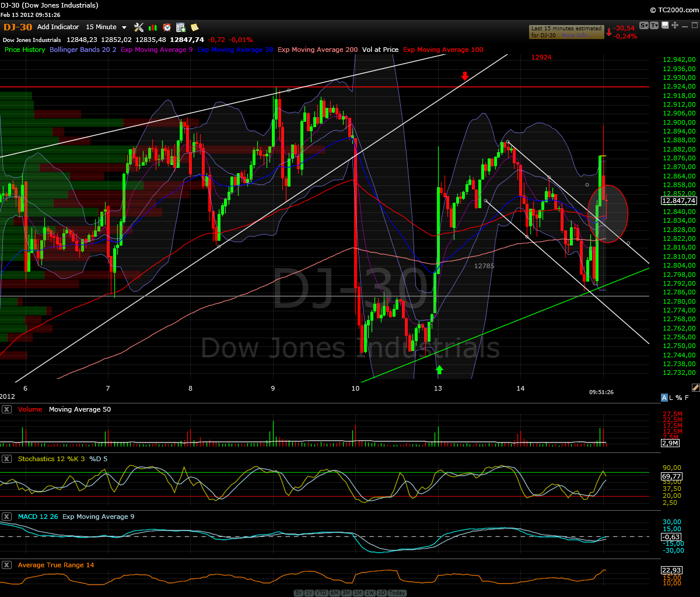700x597 pixels.
Task: Click the Stochastics 12 %K 3 label
Action: pyautogui.click(x=51, y=459)
